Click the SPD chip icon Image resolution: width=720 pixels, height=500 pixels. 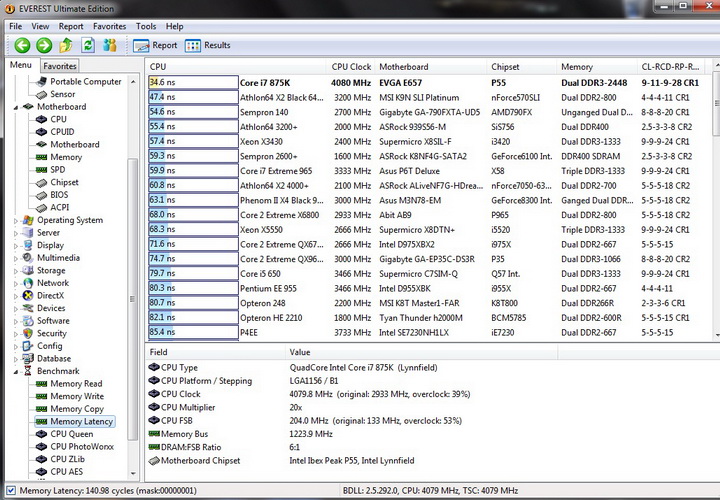click(41, 169)
